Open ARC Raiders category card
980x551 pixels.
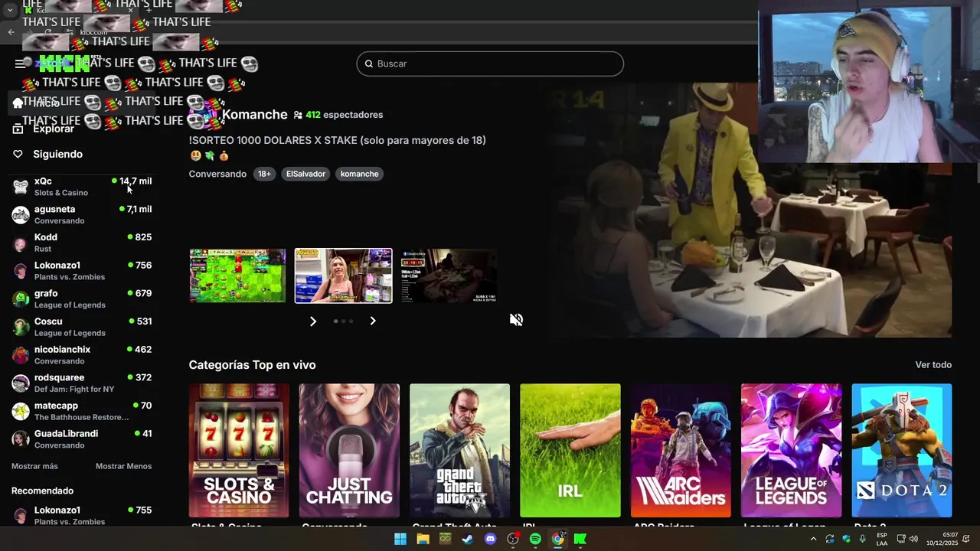[681, 451]
